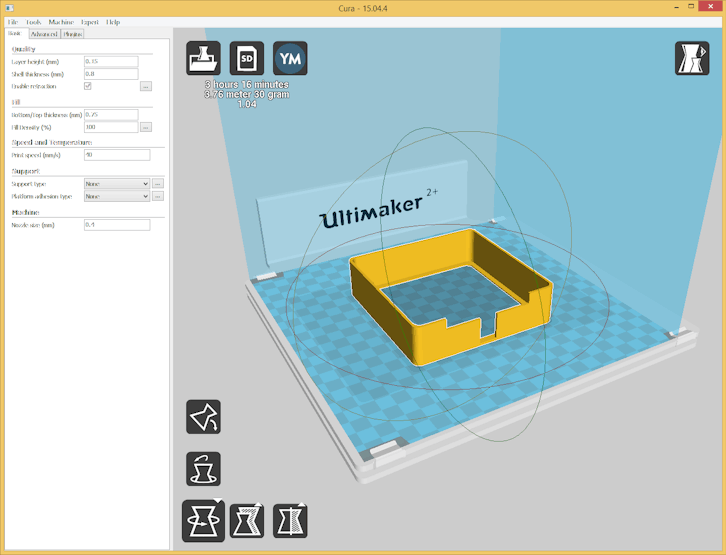Click the Reset rotation icon
The height and width of the screenshot is (555, 726).
click(x=203, y=469)
